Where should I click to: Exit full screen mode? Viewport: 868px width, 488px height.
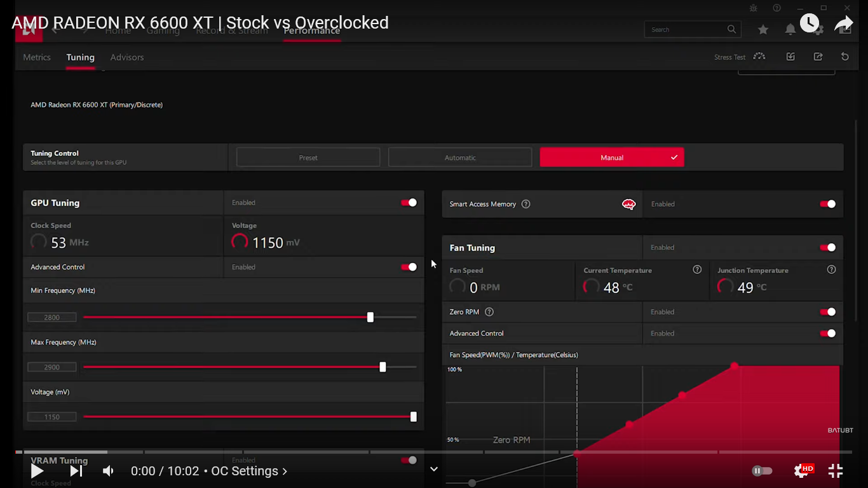[836, 471]
